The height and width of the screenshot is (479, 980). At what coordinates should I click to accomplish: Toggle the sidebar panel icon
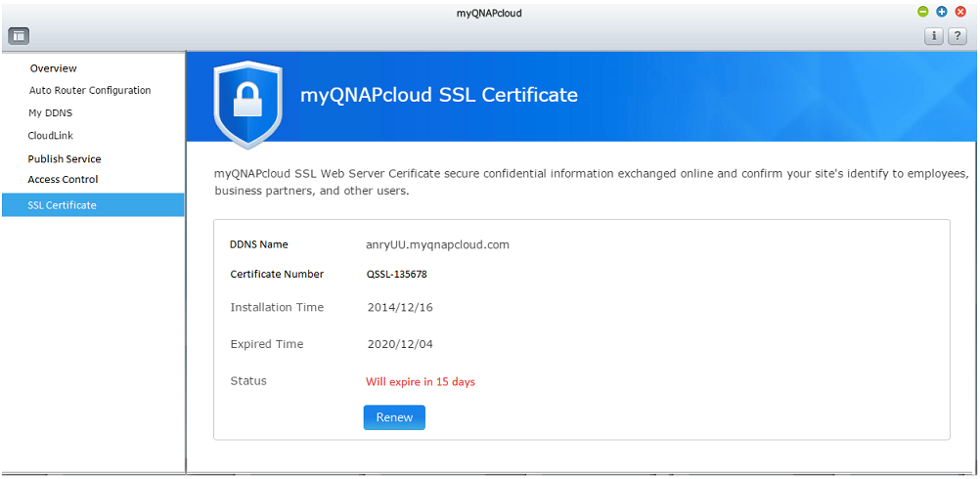tap(19, 36)
